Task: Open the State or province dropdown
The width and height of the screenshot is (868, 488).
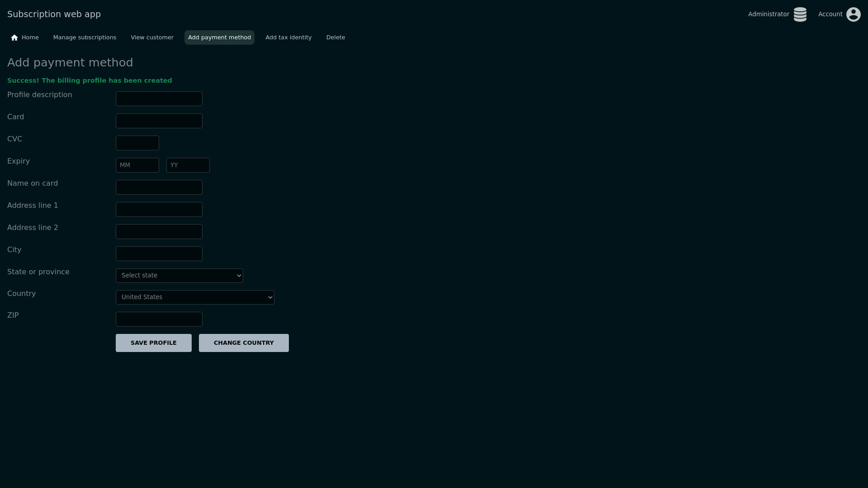Action: (179, 276)
